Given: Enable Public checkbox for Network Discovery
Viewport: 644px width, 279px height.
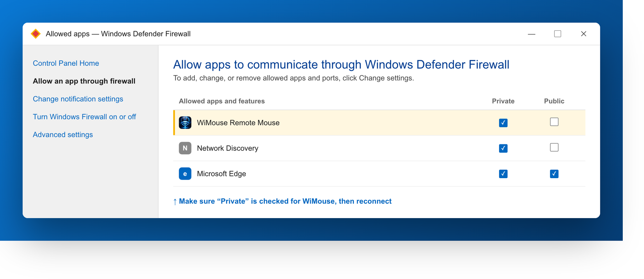Looking at the screenshot, I should 554,147.
